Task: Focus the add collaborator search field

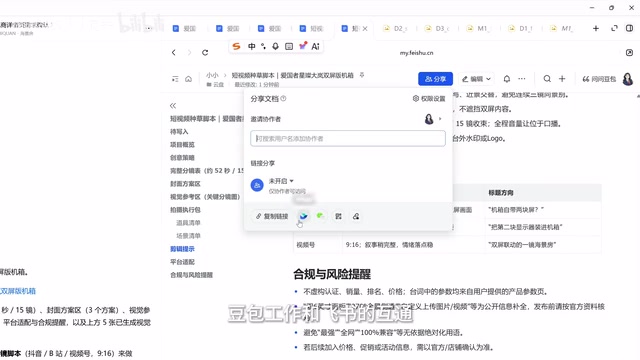Action: click(348, 138)
